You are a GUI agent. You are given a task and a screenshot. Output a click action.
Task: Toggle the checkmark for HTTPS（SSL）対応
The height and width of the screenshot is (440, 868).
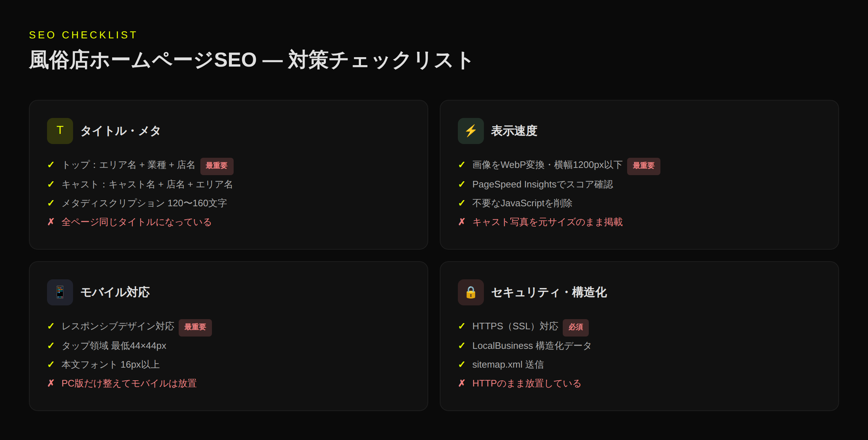(461, 326)
